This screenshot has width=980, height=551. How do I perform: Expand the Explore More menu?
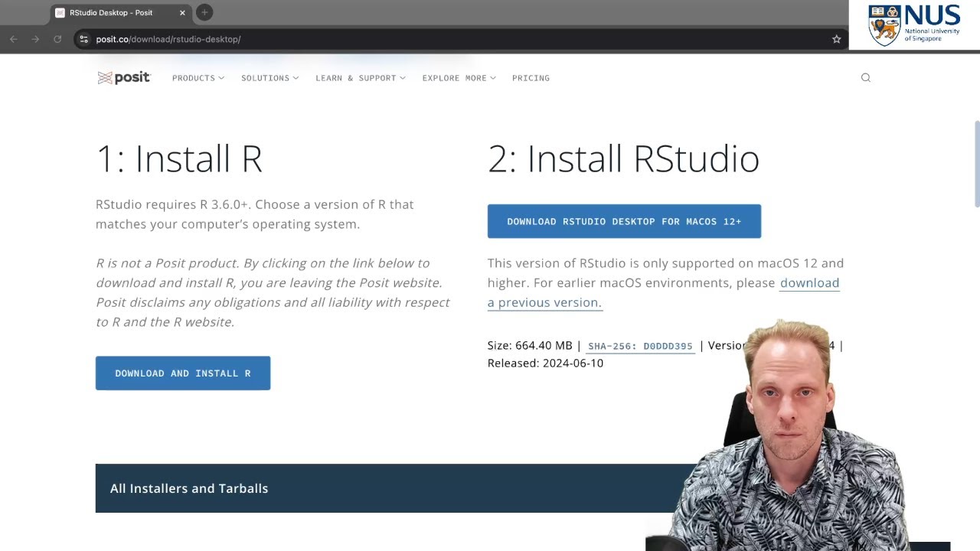(459, 78)
